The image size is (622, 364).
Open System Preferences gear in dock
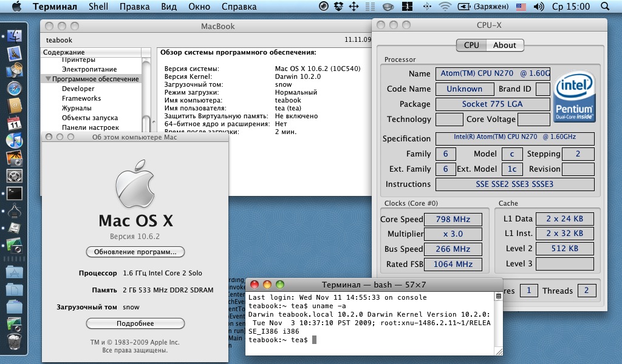tap(14, 176)
